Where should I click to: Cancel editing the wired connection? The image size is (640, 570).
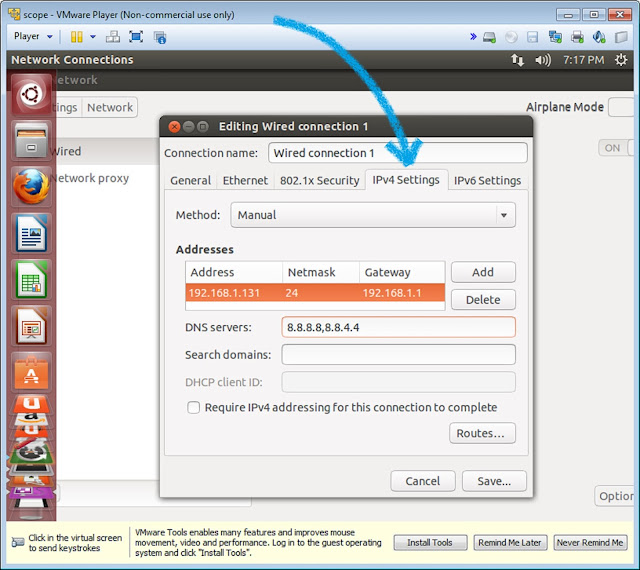(x=422, y=481)
